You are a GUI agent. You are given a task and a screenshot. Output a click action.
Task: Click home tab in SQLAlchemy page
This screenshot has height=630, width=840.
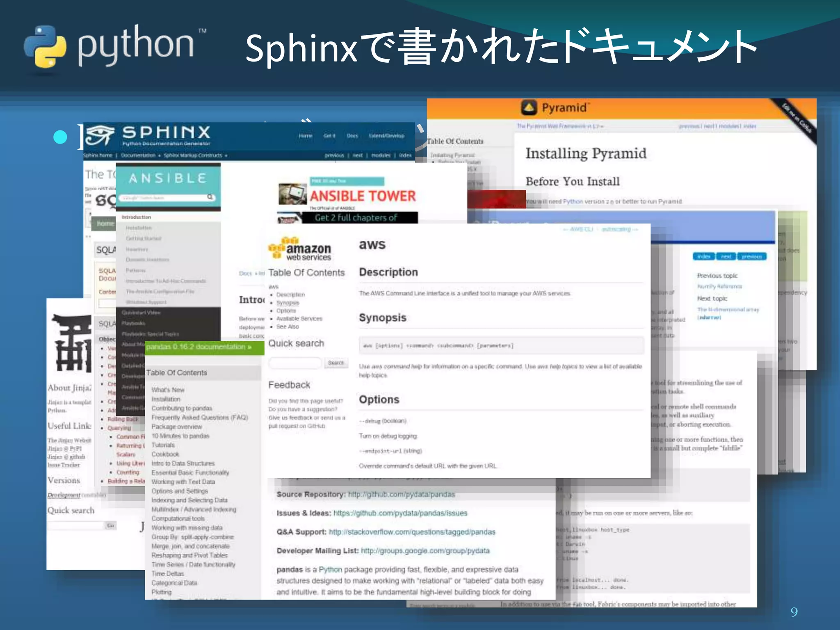click(105, 224)
